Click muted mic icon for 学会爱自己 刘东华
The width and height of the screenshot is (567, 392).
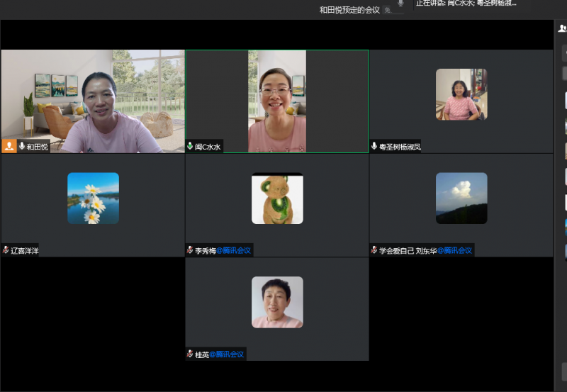(374, 250)
